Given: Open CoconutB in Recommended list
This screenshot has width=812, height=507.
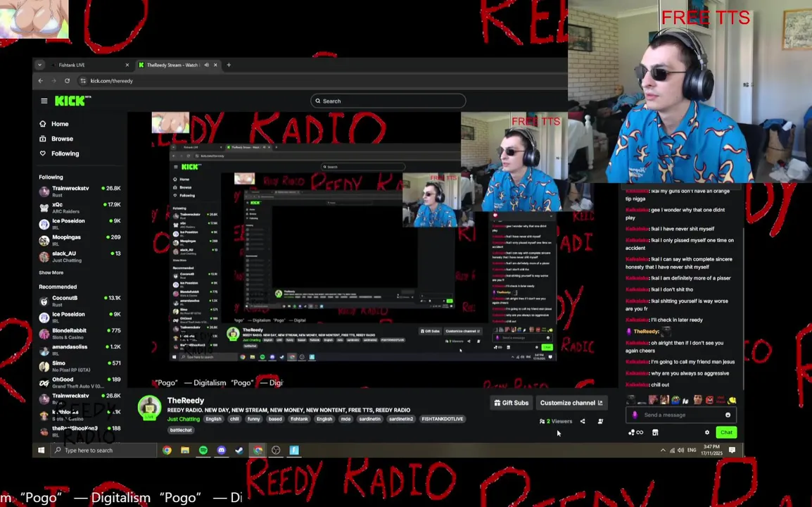Looking at the screenshot, I should pos(80,301).
